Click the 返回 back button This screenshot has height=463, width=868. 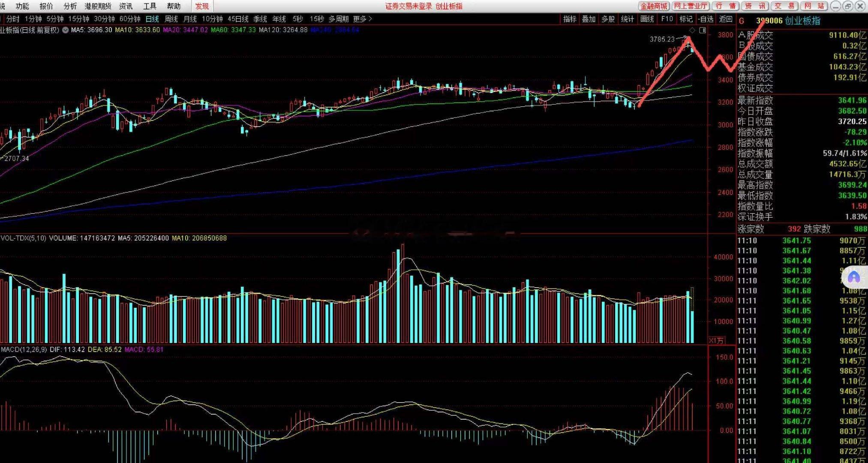(x=726, y=19)
